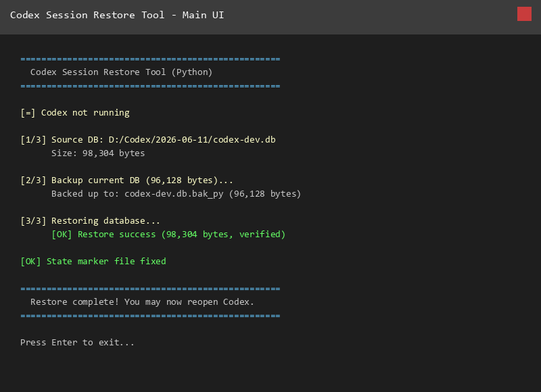Click the 'Press Enter to exit...' prompt

(x=77, y=343)
